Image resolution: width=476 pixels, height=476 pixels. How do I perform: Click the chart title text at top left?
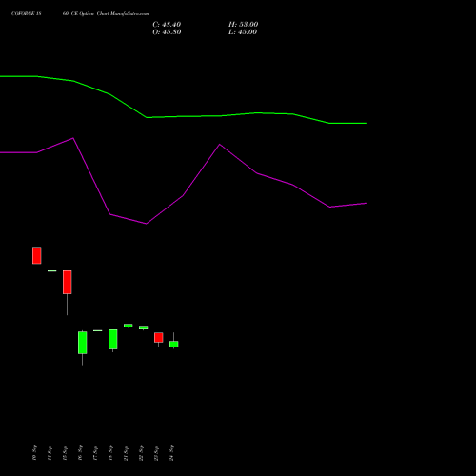pos(80,14)
